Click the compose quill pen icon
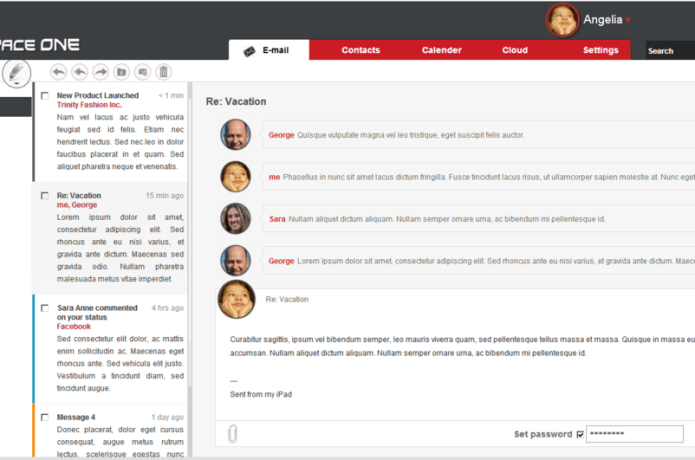The width and height of the screenshot is (695, 460). (x=16, y=72)
